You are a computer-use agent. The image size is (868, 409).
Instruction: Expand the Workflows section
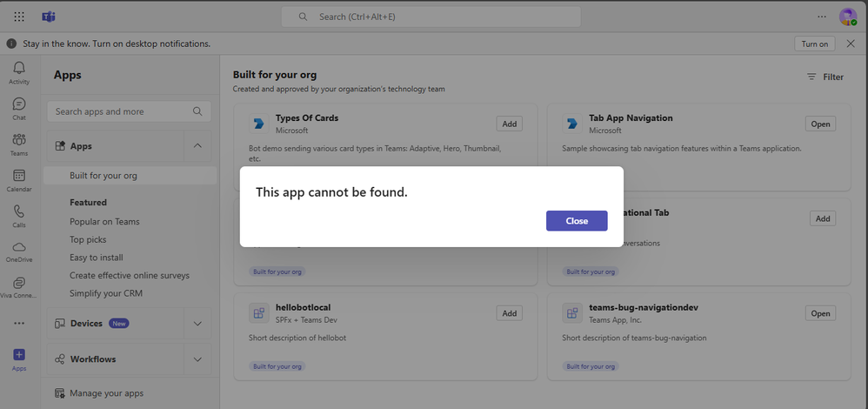point(197,359)
